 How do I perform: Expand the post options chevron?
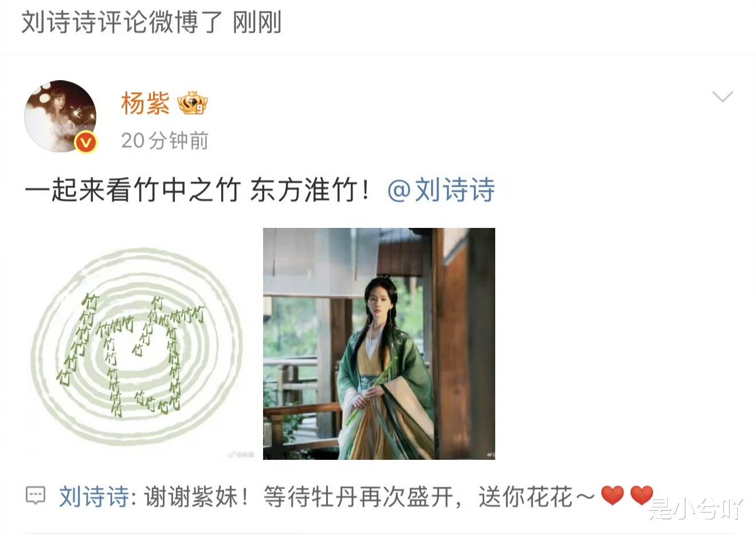point(722,96)
